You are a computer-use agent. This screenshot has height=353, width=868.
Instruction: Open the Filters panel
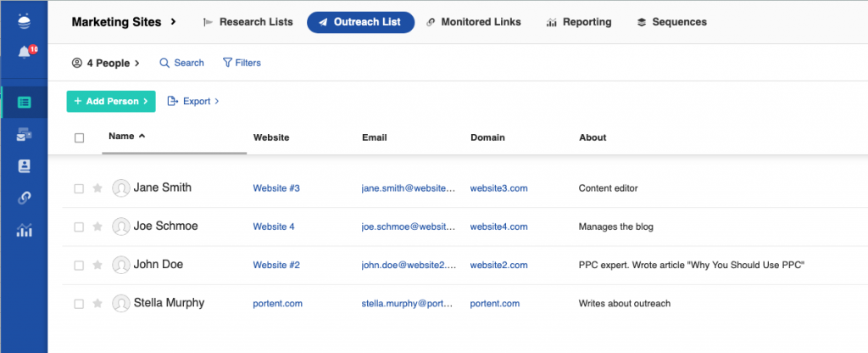242,63
